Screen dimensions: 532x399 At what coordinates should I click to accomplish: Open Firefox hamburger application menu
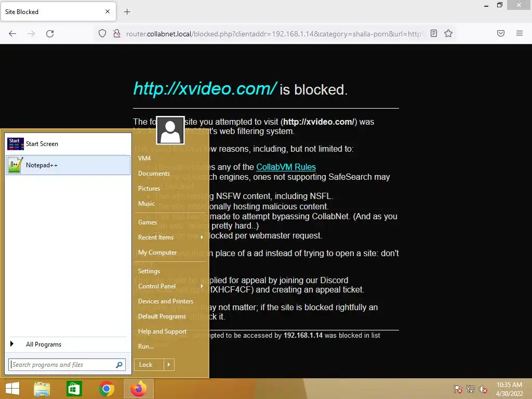point(519,33)
